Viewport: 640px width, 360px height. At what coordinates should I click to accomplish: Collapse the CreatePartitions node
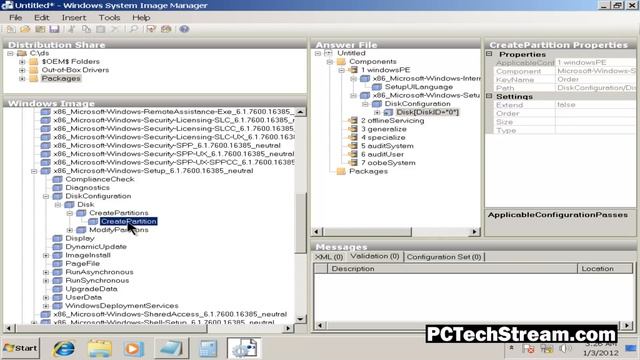click(70, 213)
